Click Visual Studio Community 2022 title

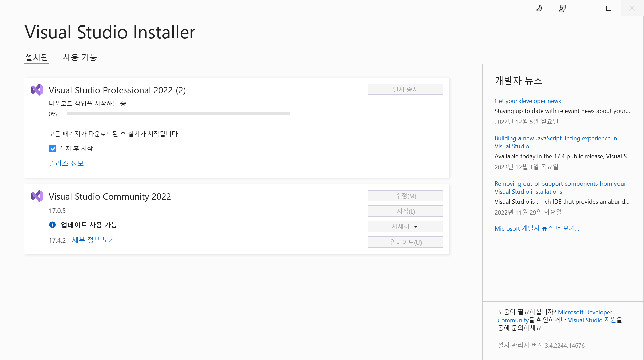(x=110, y=196)
